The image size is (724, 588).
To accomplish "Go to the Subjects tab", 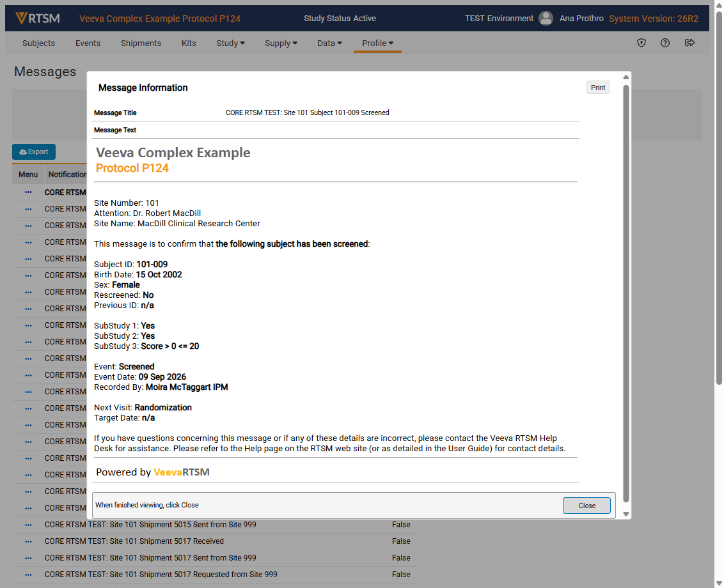I will click(38, 43).
